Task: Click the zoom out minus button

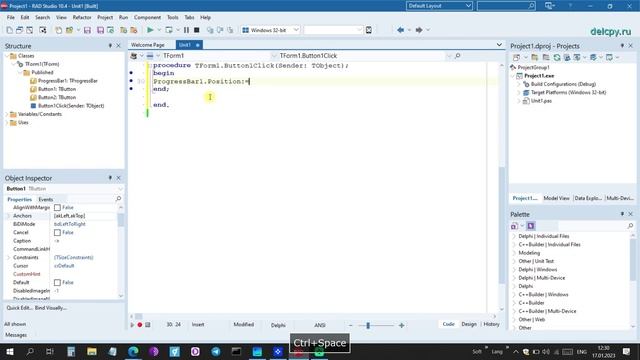Action: tap(350, 325)
